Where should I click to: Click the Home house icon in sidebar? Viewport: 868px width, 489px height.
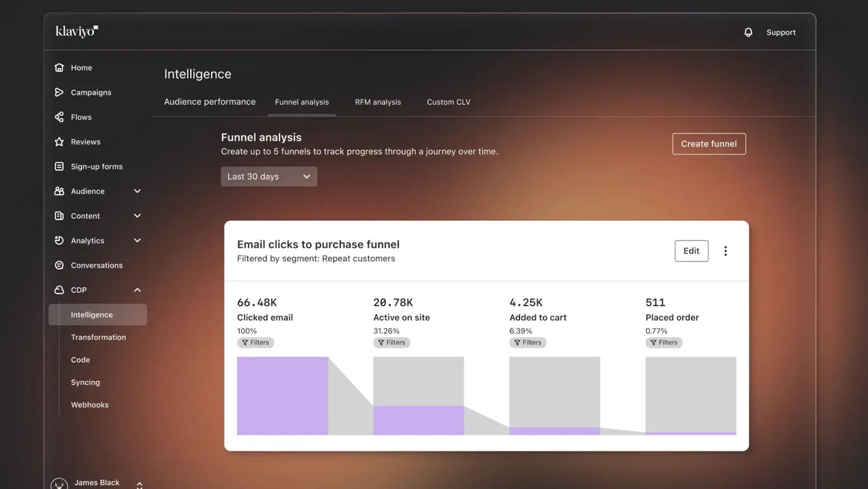pos(59,68)
